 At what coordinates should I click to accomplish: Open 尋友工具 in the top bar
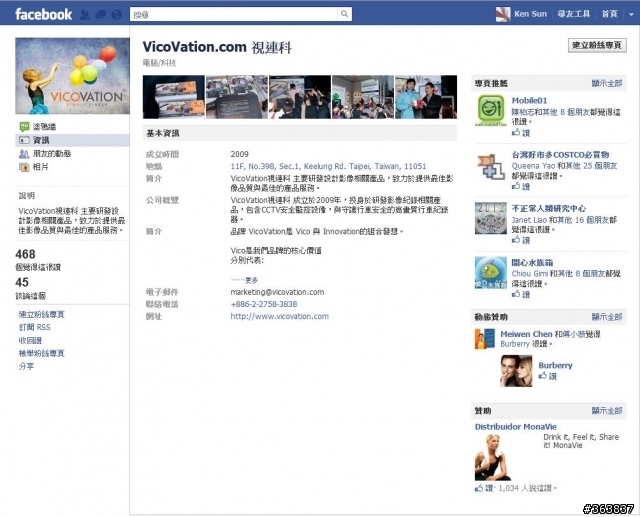(x=574, y=14)
